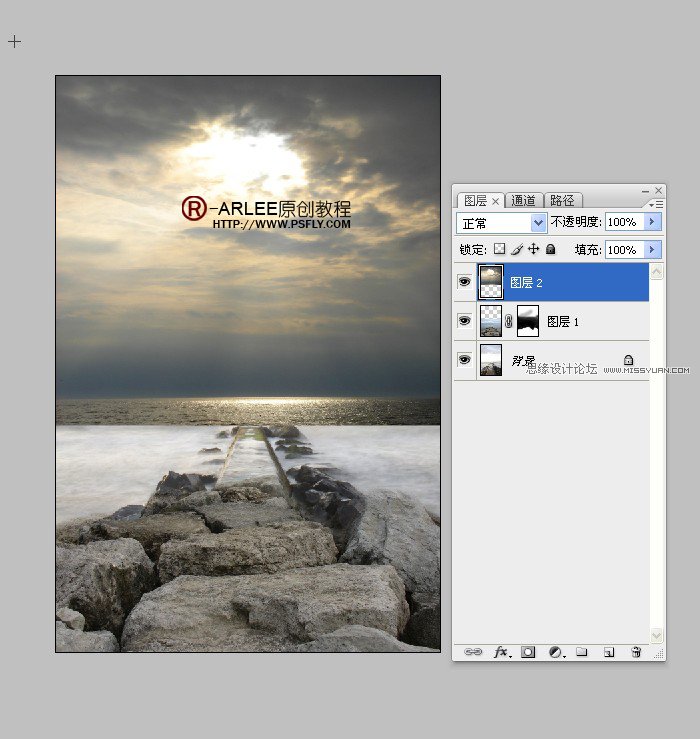Enable lock position move icon
The width and height of the screenshot is (700, 739).
pos(533,249)
